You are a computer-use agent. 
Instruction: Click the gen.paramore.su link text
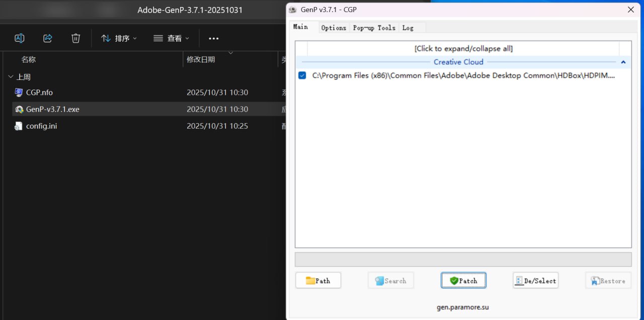point(463,307)
